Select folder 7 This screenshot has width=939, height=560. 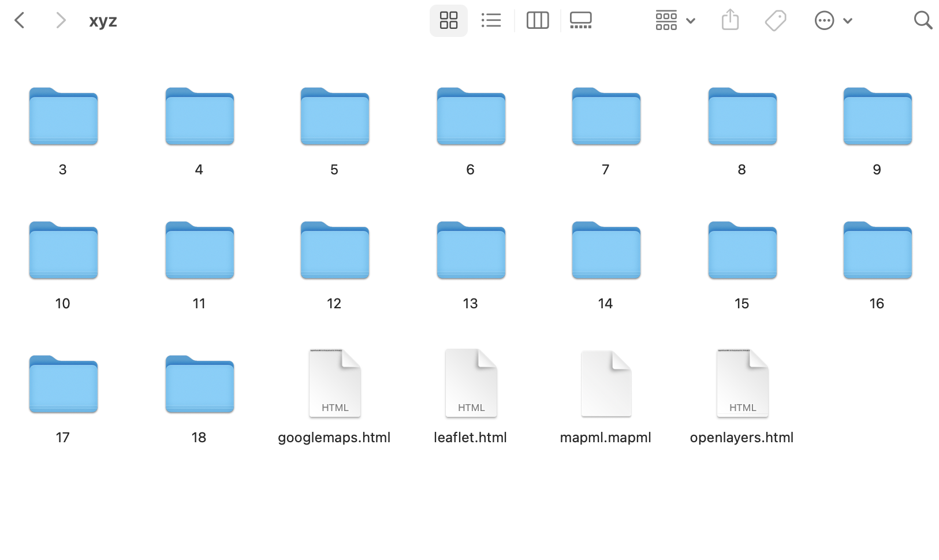(606, 116)
